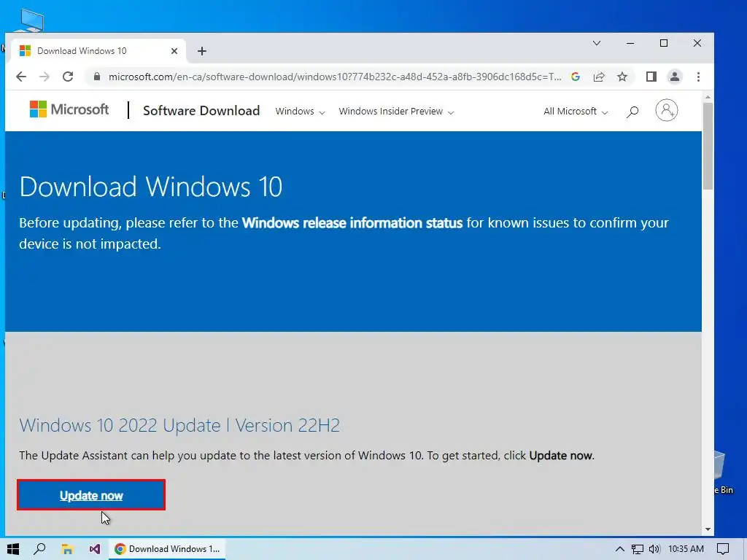The width and height of the screenshot is (747, 560).
Task: Minimize the Chrome window
Action: pyautogui.click(x=630, y=43)
